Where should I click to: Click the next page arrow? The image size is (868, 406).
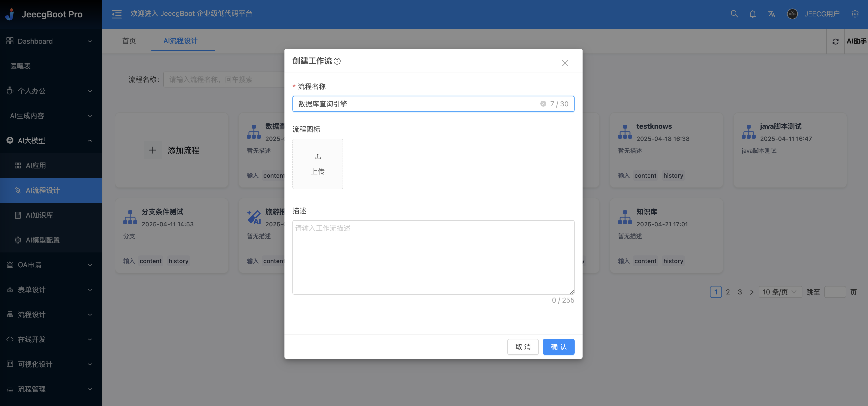(x=751, y=292)
